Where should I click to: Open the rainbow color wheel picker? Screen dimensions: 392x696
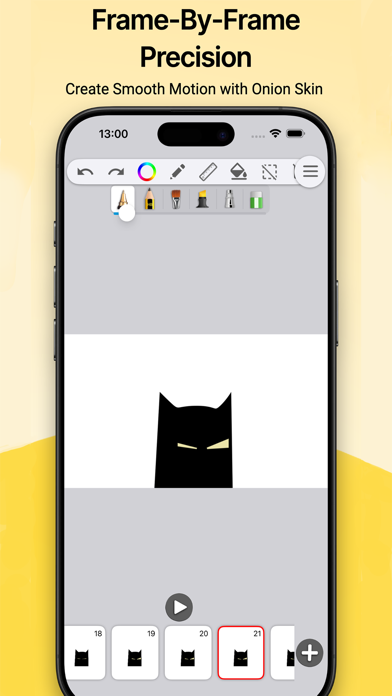(x=147, y=172)
